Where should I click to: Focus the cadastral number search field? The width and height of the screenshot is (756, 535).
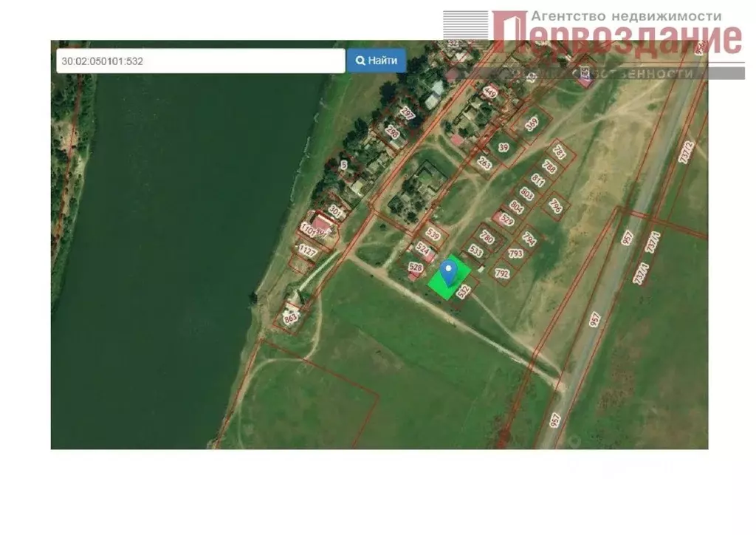point(200,61)
